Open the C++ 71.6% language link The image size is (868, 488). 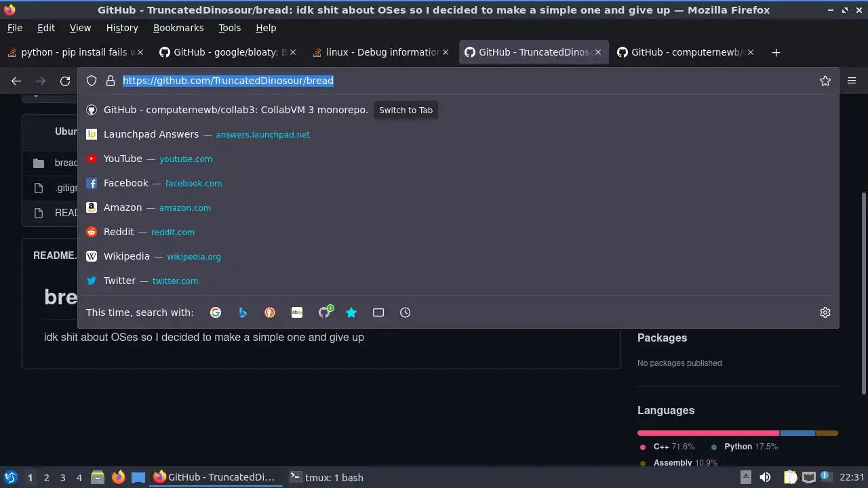[x=668, y=447]
